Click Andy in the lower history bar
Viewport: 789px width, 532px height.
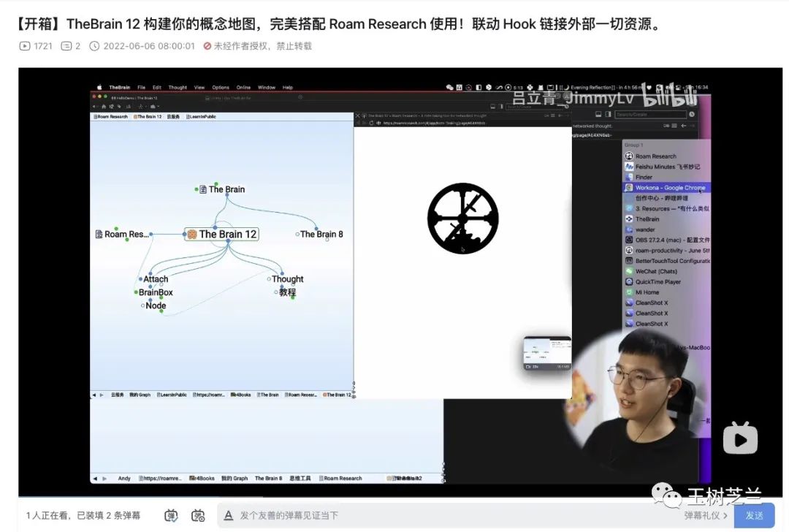point(124,479)
